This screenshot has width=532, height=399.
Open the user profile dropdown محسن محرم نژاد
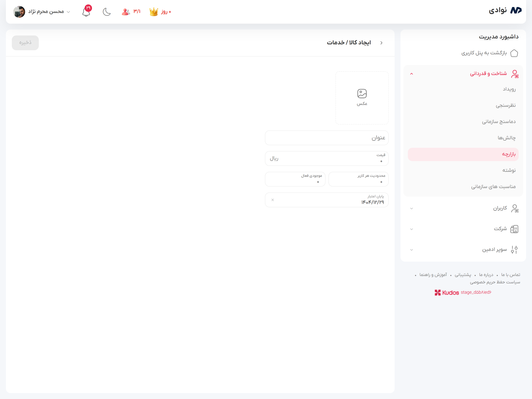pos(46,11)
